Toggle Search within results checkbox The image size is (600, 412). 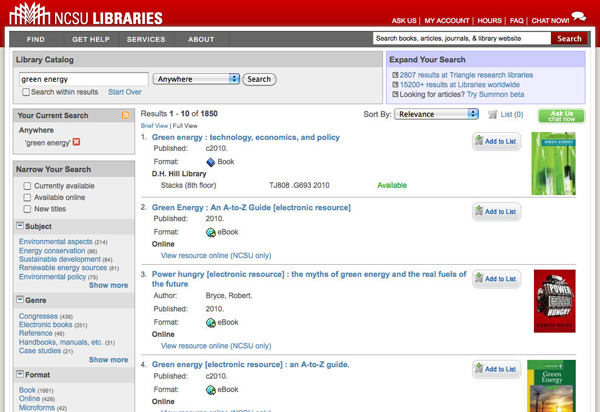click(x=26, y=92)
